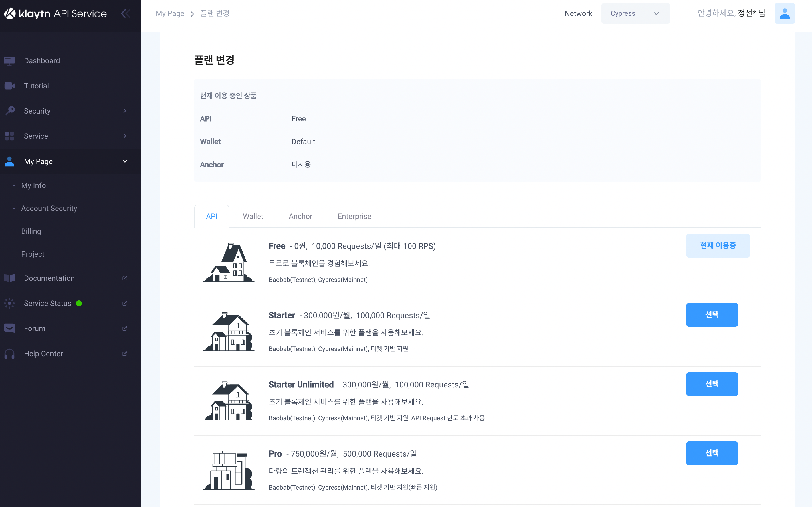The height and width of the screenshot is (507, 812).
Task: Click the 현재 이용 중 상품 heading
Action: (228, 96)
